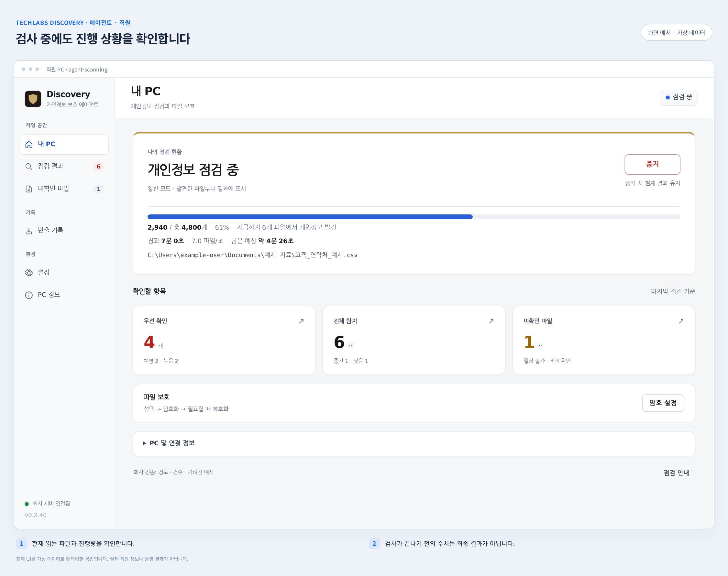The height and width of the screenshot is (576, 728).
Task: Open 설정 in sidebar
Action: tap(64, 273)
